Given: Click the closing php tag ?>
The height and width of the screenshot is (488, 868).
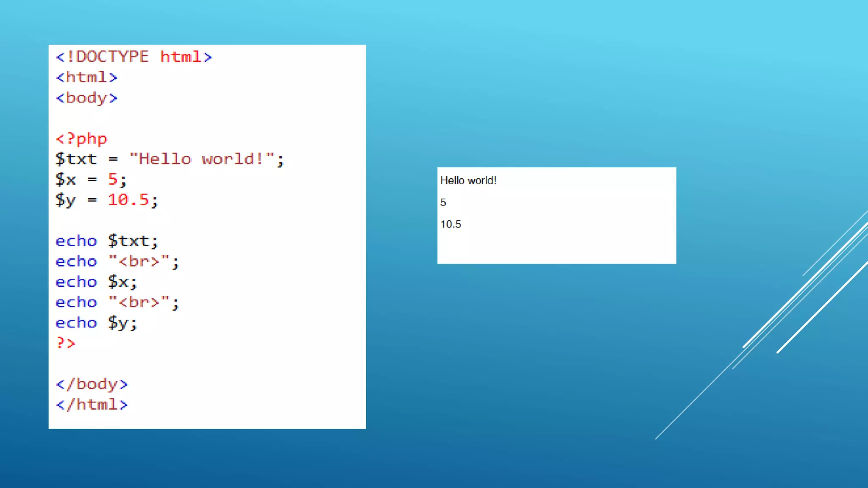Looking at the screenshot, I should (x=66, y=343).
